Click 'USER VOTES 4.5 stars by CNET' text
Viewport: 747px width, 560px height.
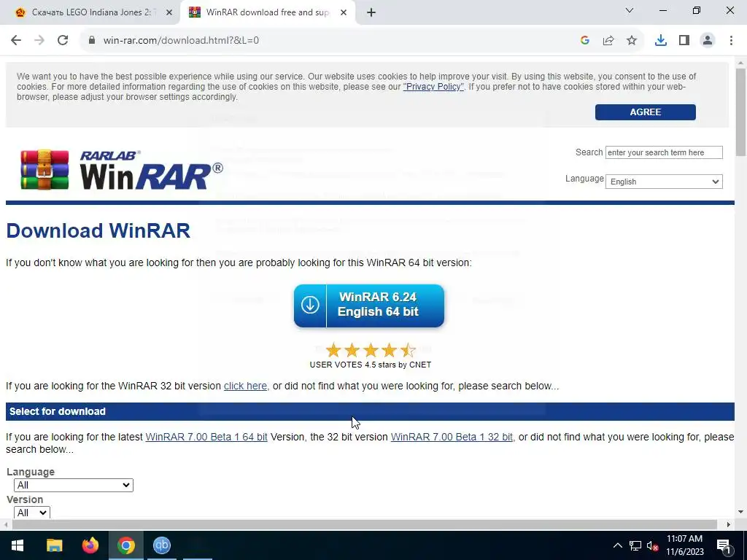click(371, 365)
